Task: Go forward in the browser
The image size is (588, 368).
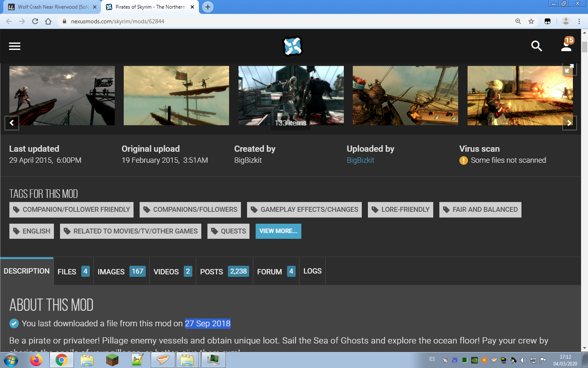Action: point(22,21)
